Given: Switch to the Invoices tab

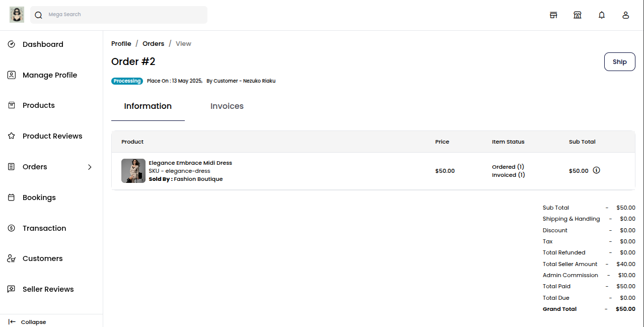Looking at the screenshot, I should (227, 106).
